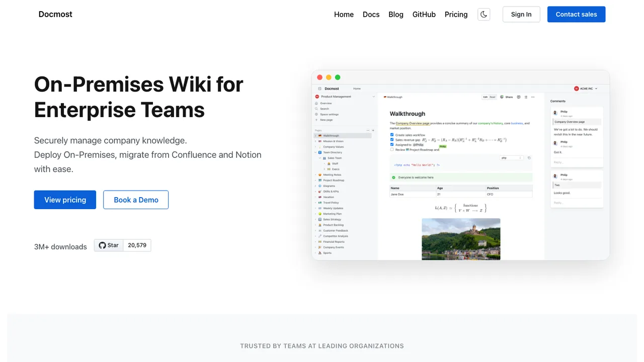Click the Contact sales button
Screen dimensions: 644x362
576,14
